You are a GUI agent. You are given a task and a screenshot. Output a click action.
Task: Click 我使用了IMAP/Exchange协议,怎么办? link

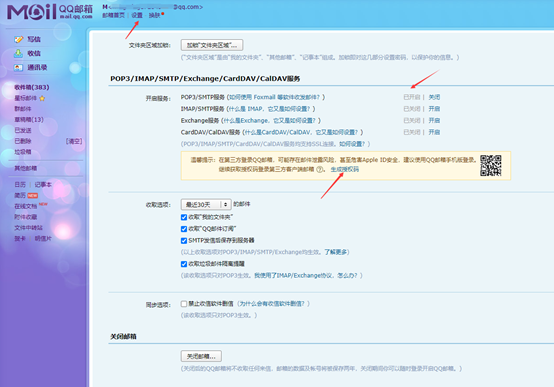click(x=306, y=275)
